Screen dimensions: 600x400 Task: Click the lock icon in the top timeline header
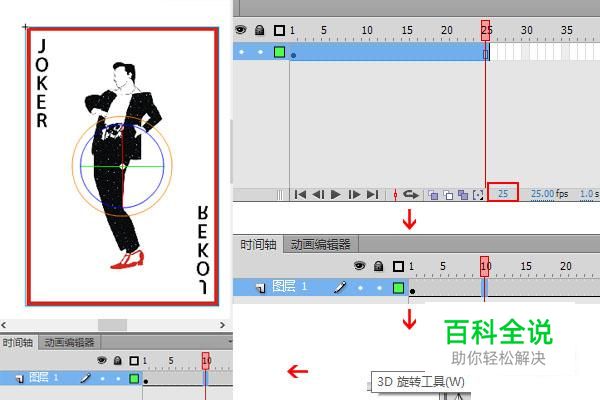pos(259,30)
